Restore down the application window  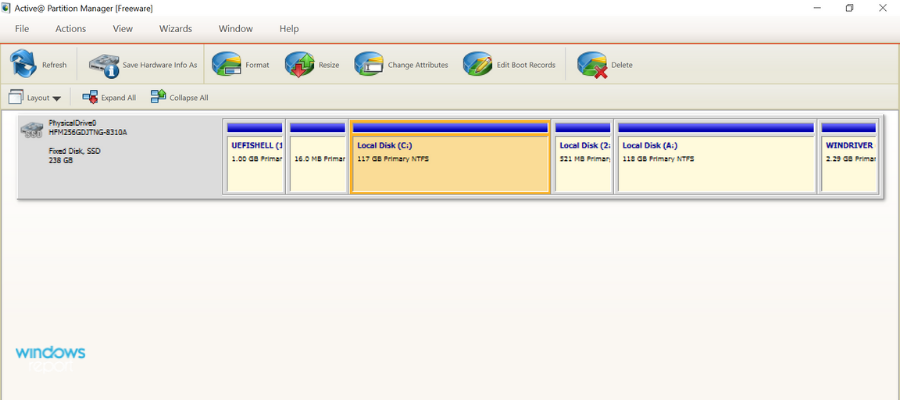point(849,8)
